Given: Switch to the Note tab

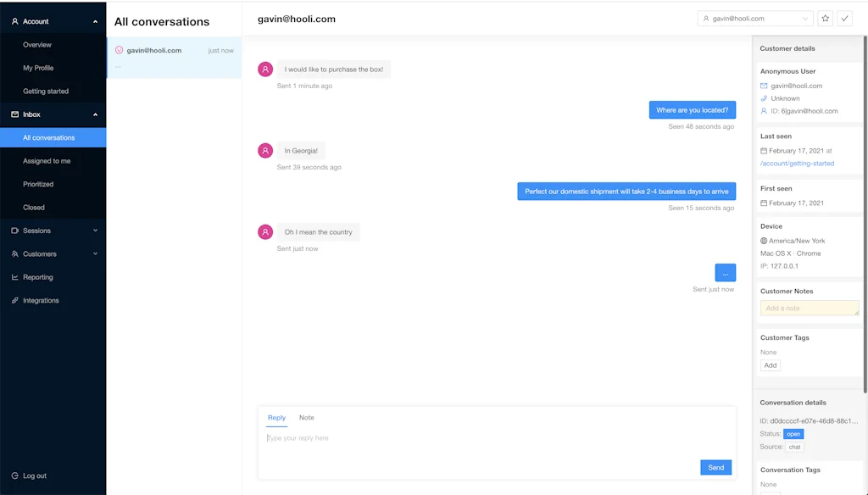Looking at the screenshot, I should [306, 418].
